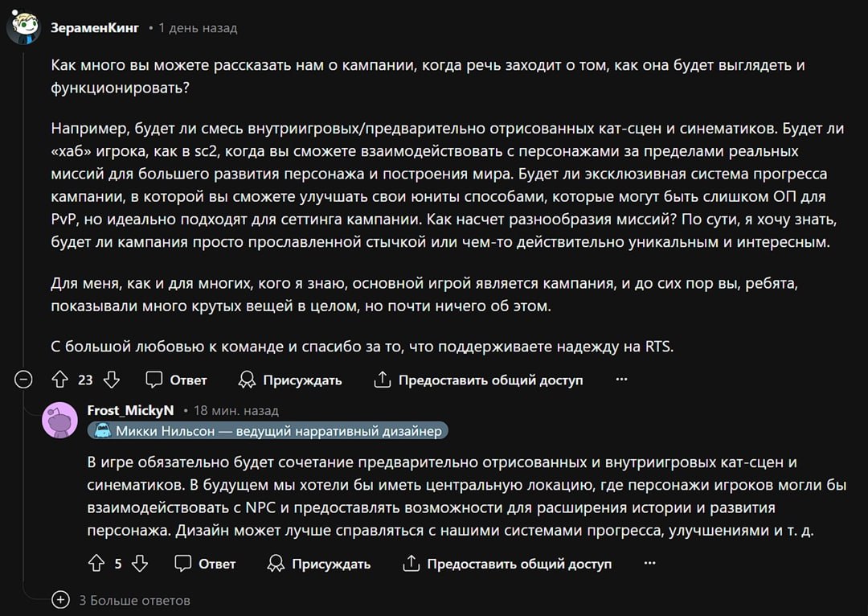Click the '3 Больше ответов' text link

(134, 601)
